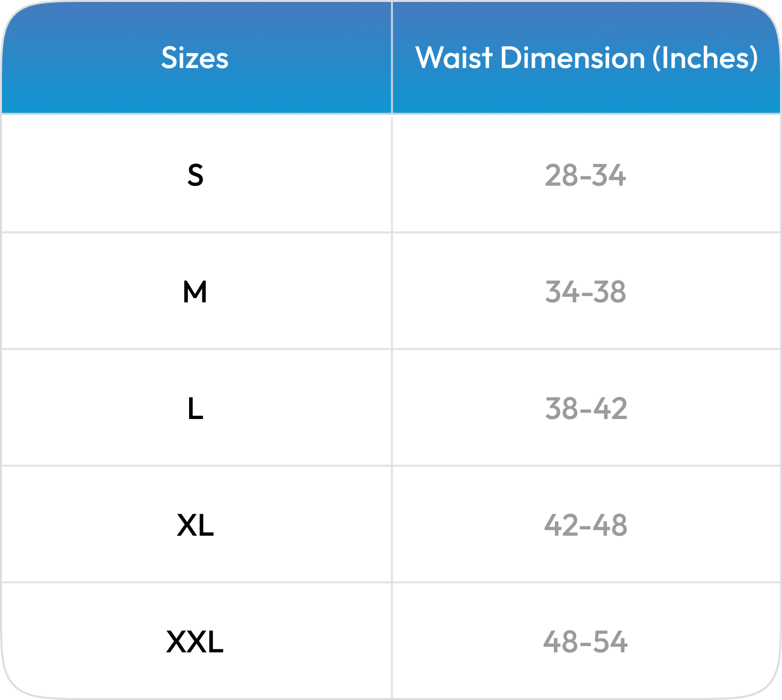Click "(Inches)" in the header
Screen dimensions: 782x700
click(x=705, y=58)
